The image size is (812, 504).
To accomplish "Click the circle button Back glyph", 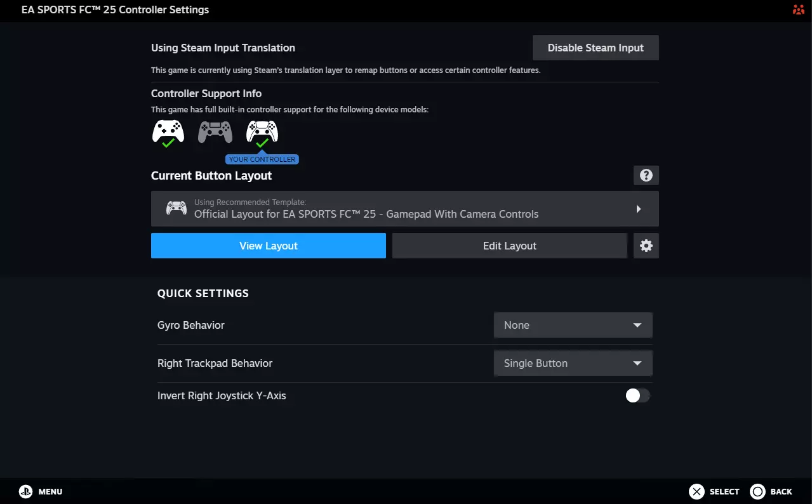I will pyautogui.click(x=757, y=491).
